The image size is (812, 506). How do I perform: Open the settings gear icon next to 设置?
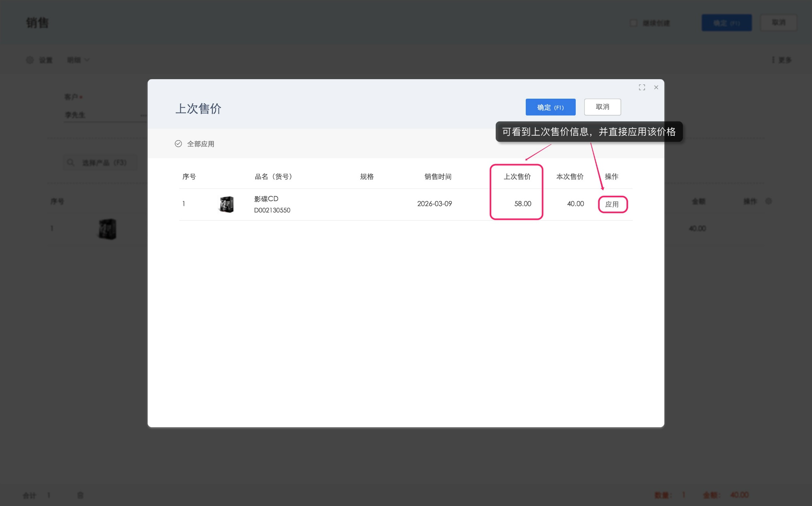30,60
